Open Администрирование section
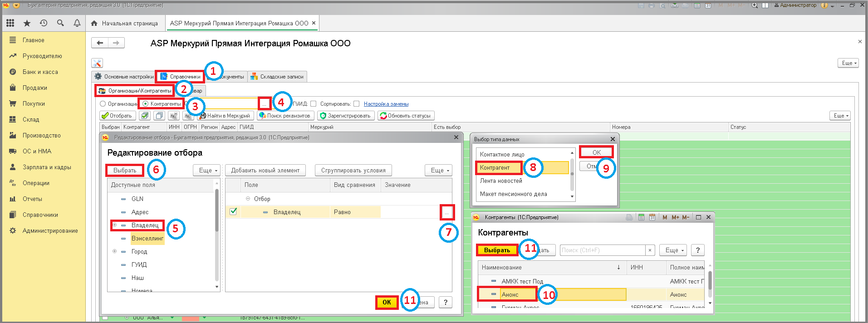Screen dimensions: 868x323 [50, 230]
